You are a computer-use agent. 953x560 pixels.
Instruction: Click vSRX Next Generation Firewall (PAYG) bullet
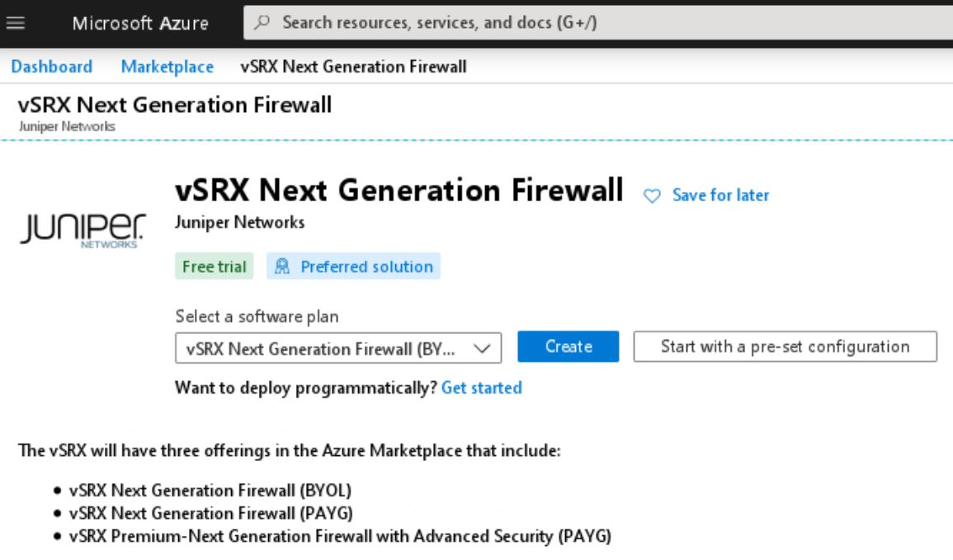point(211,513)
